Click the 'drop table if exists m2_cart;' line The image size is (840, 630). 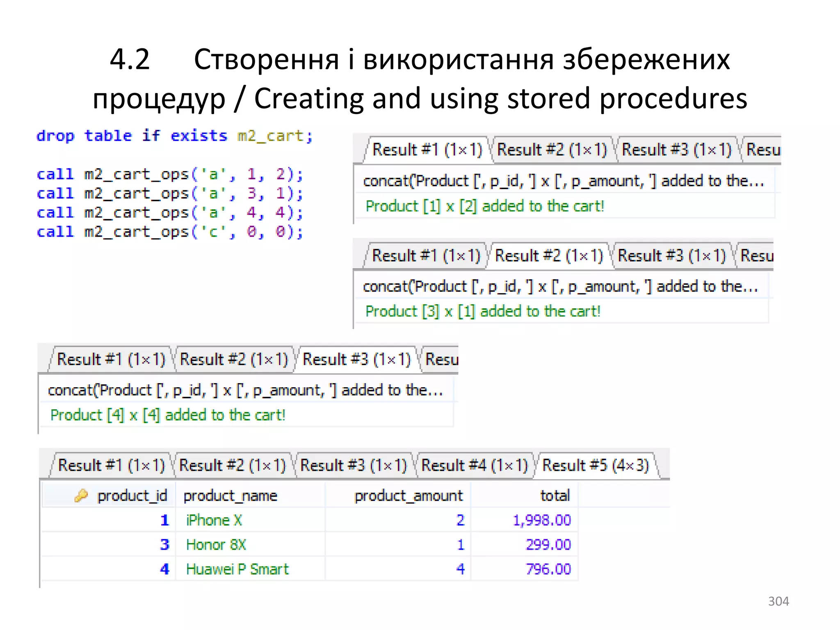click(x=175, y=136)
